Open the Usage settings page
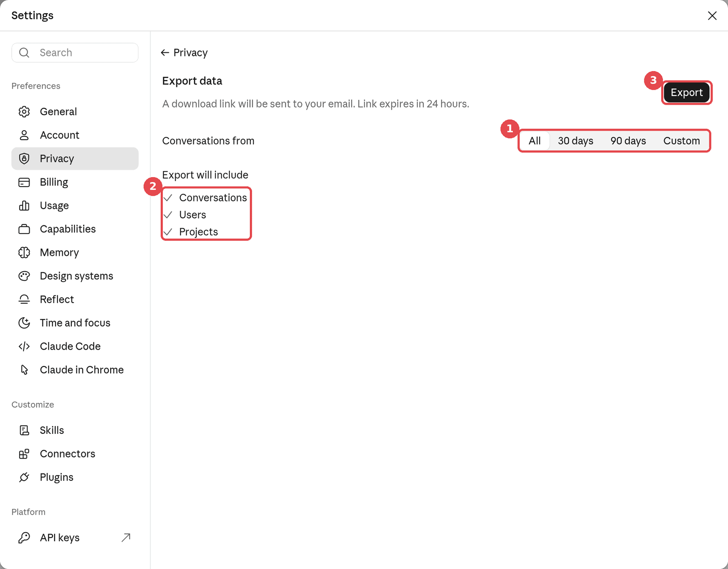The image size is (728, 569). [x=75, y=206]
